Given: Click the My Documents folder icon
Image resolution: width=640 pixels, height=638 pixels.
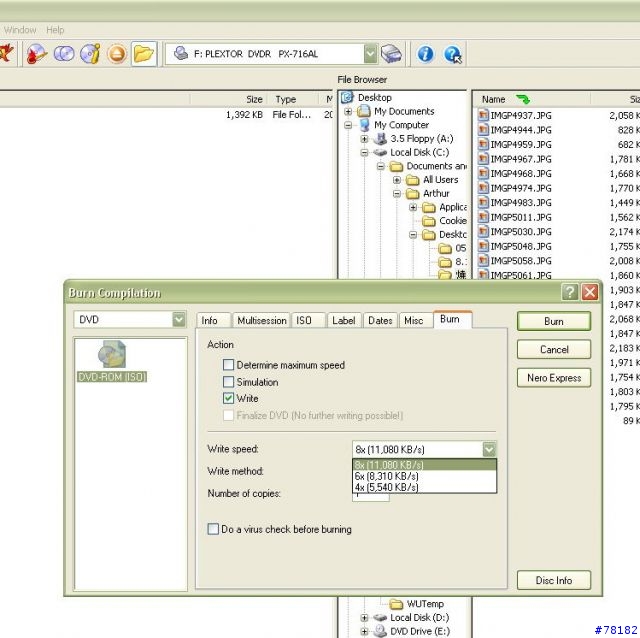Looking at the screenshot, I should click(364, 111).
